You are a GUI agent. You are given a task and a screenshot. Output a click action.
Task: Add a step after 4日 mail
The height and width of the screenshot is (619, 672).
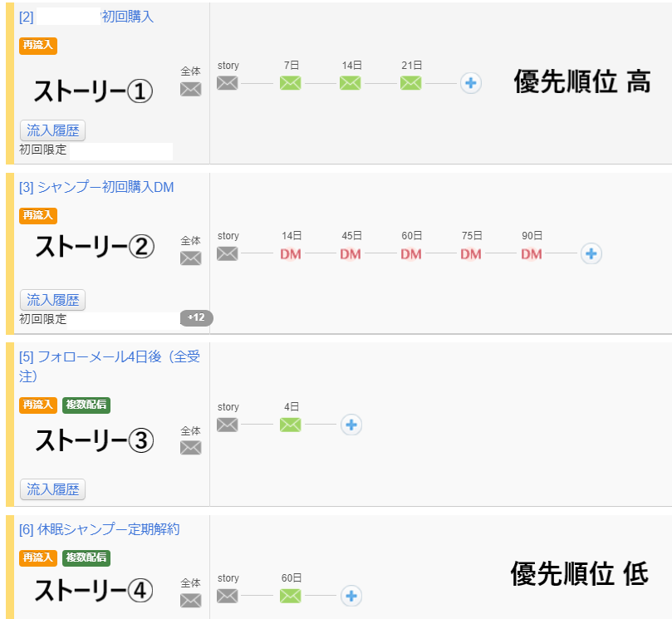coord(351,425)
